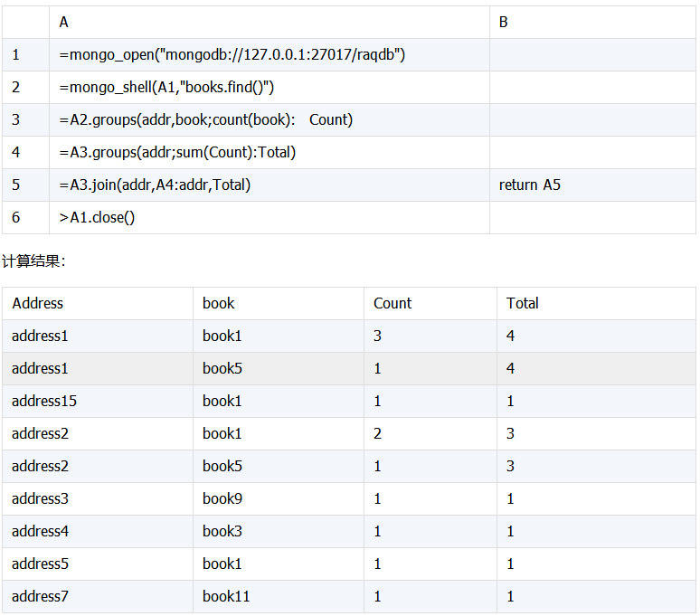
Task: Click the address5 cell
Action: 40,564
